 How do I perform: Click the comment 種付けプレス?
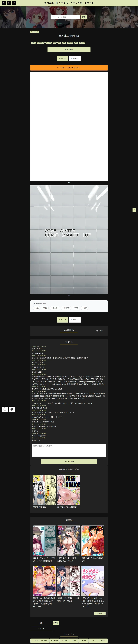37,440
